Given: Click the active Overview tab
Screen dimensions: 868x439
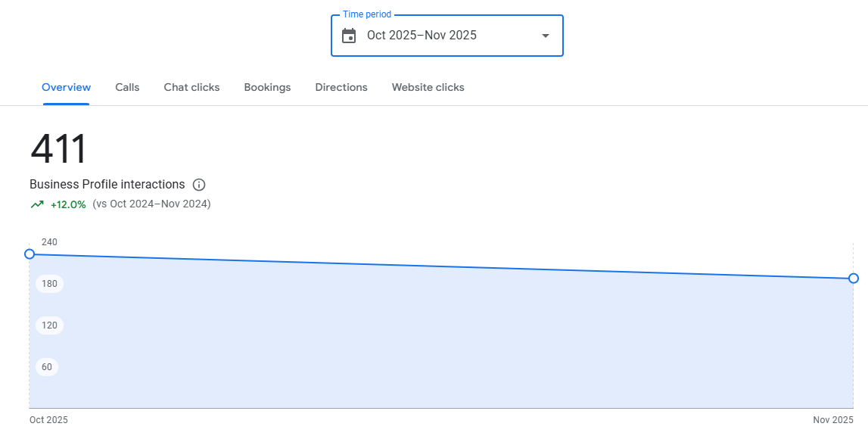Looking at the screenshot, I should click(x=66, y=87).
